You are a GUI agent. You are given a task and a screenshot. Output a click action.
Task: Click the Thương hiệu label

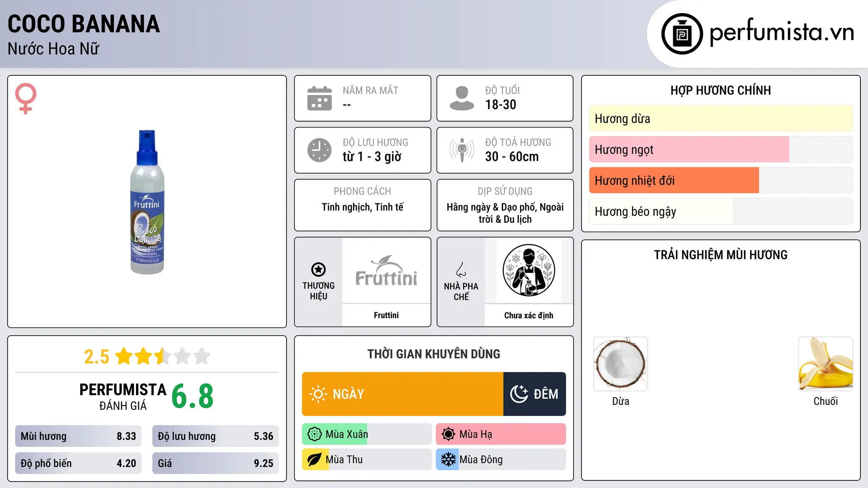point(318,291)
